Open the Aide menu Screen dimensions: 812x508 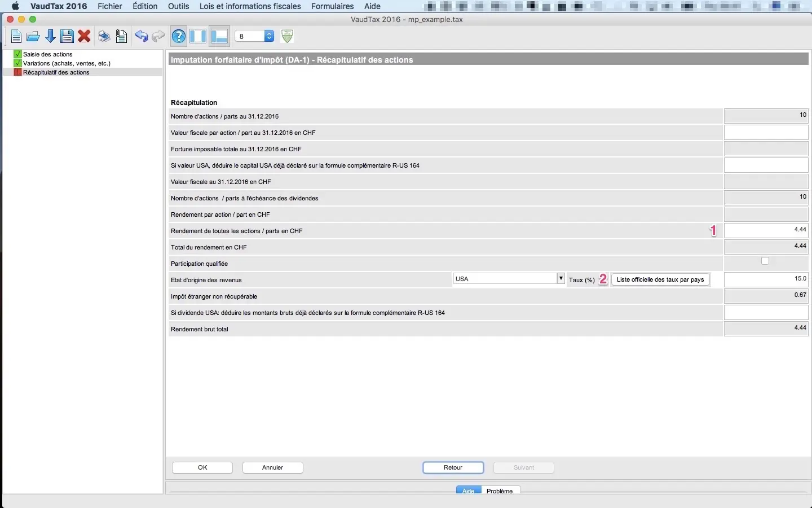[x=372, y=6]
